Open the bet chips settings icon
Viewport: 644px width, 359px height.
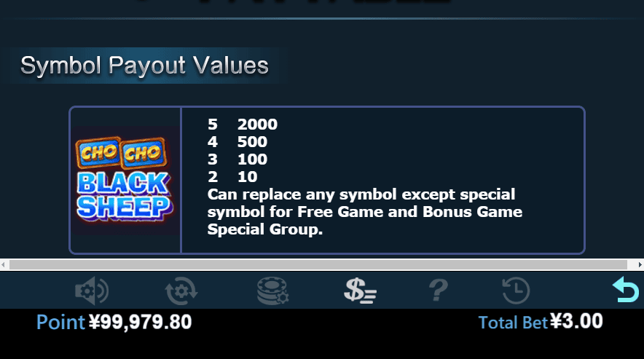[x=272, y=291]
